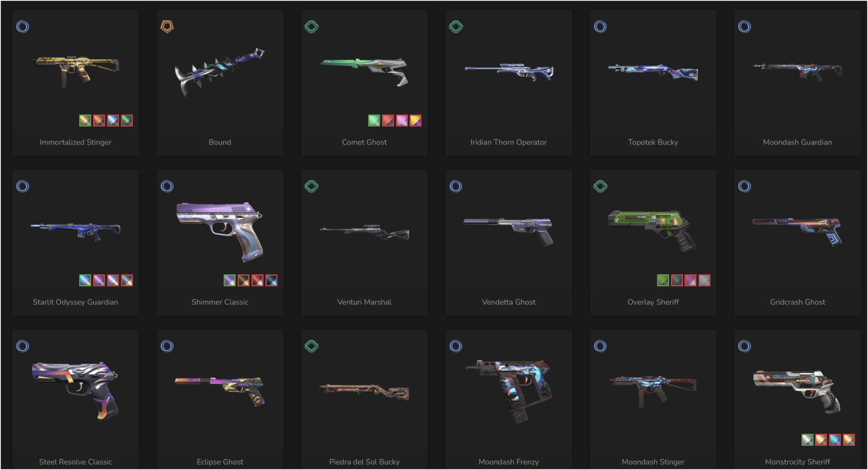Click the tier icon on Monstrocity Sheriff card
Screen dimensions: 868x470
[745, 346]
